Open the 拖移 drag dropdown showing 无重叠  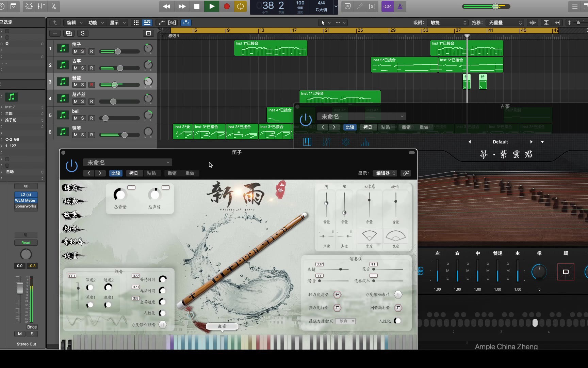504,22
